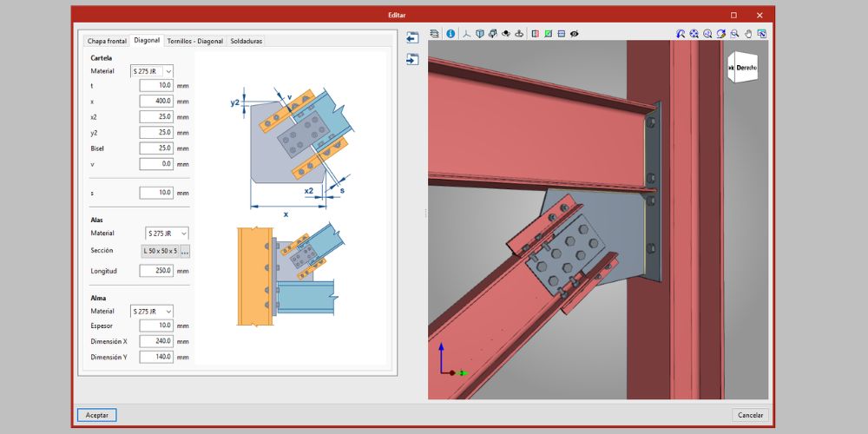The height and width of the screenshot is (434, 868).
Task: Click the 3D box view icon
Action: (x=479, y=34)
